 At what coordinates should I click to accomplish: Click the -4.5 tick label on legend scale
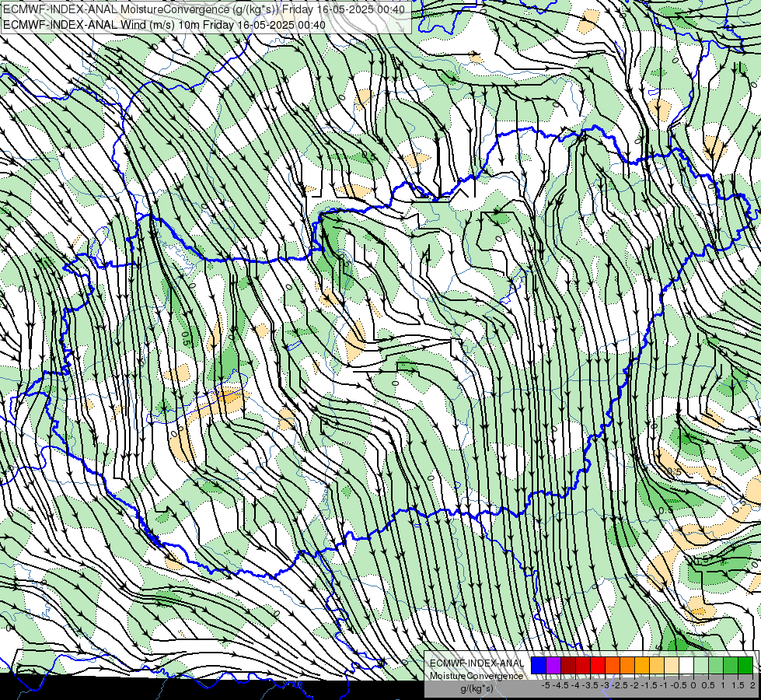coord(560,685)
